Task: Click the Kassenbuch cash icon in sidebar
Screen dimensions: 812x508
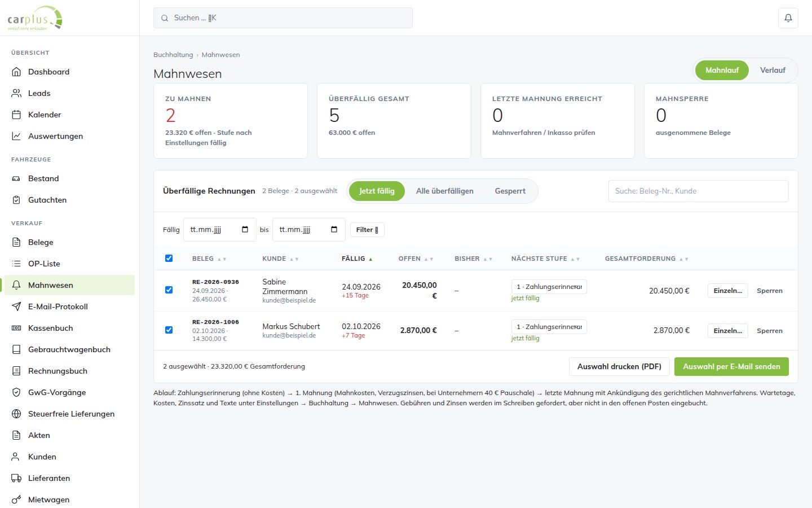Action: coord(16,328)
